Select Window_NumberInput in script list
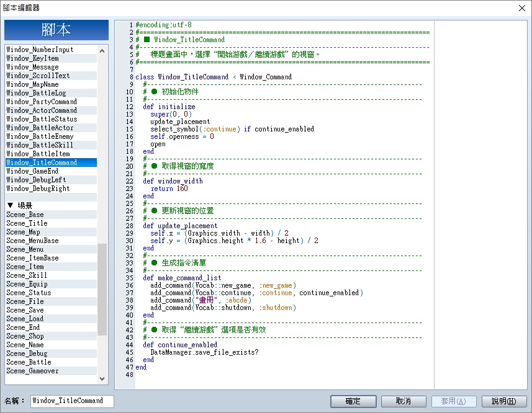The image size is (532, 413). pos(51,50)
